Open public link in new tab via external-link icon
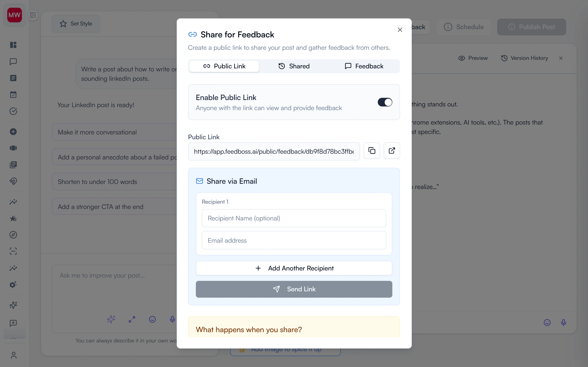Viewport: 588px width, 367px height. [x=391, y=150]
